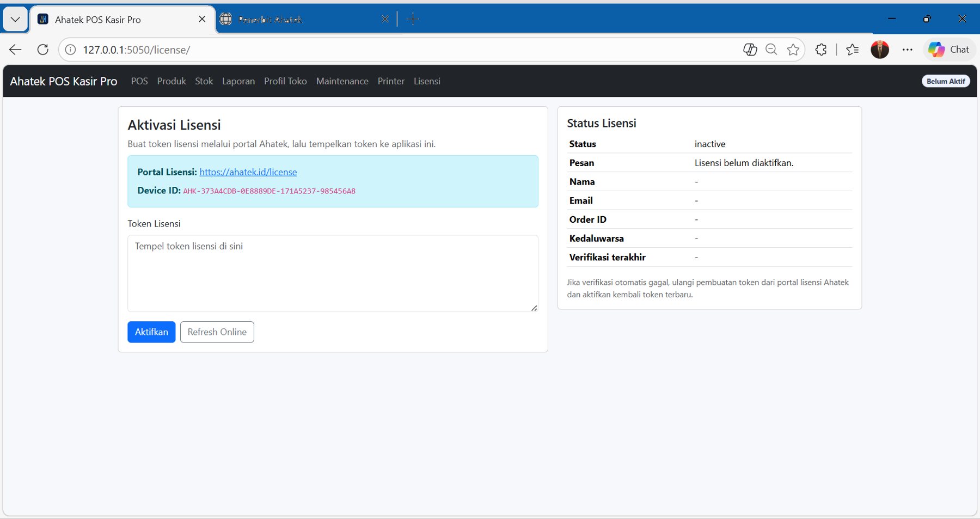Click the browser profile avatar
980x519 pixels.
(880, 50)
